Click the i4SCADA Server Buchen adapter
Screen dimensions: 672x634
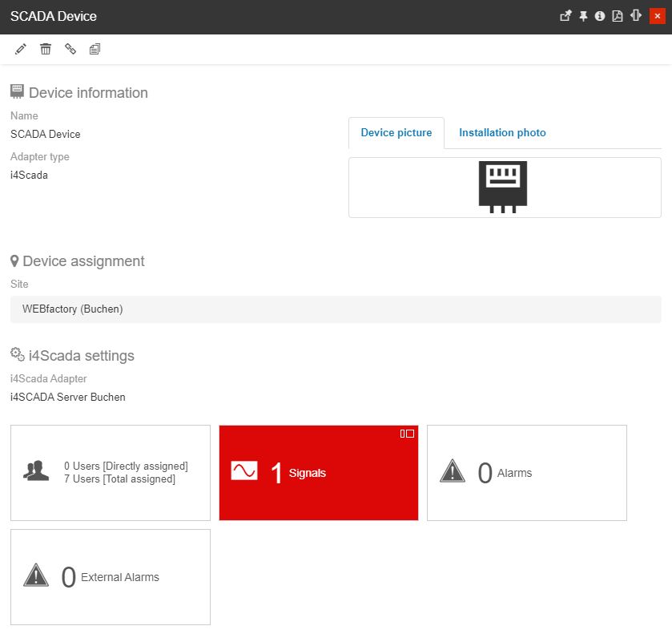[68, 397]
